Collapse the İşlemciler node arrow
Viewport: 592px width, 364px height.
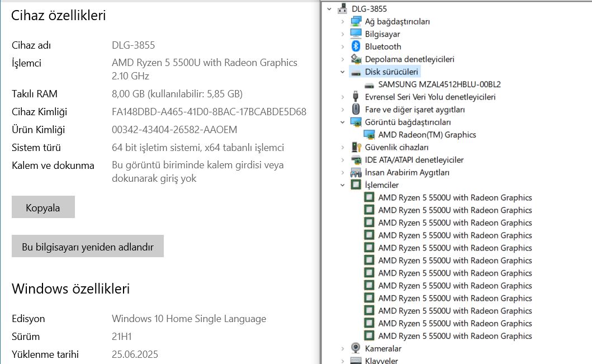coord(343,185)
